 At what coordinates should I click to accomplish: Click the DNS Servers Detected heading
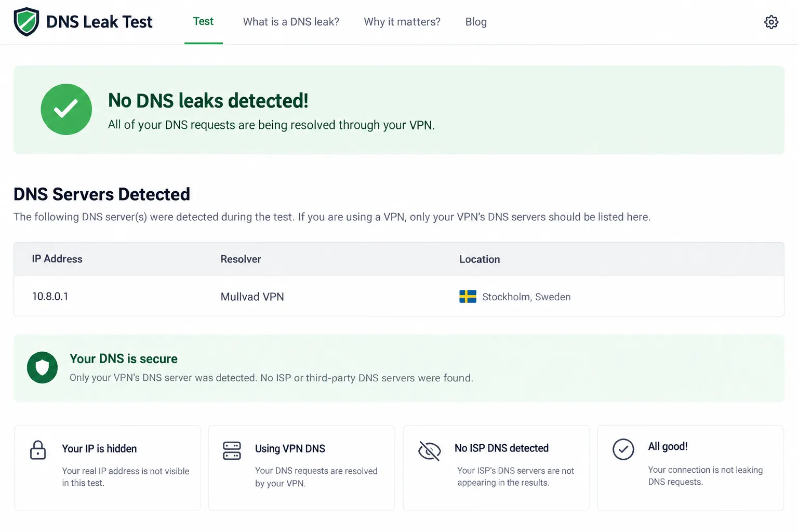(102, 194)
